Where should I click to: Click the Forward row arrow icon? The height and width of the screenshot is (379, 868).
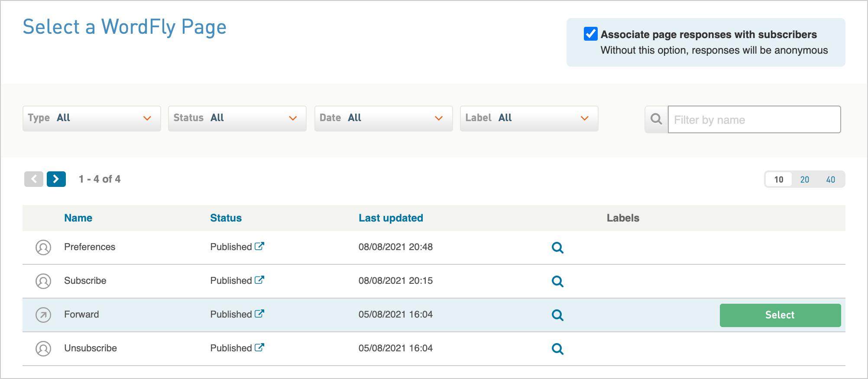click(x=43, y=315)
